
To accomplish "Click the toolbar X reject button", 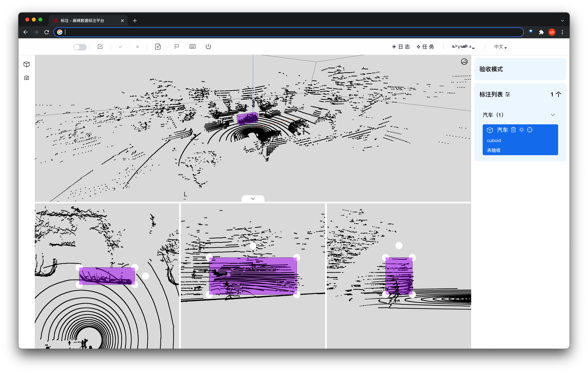I will tap(137, 47).
